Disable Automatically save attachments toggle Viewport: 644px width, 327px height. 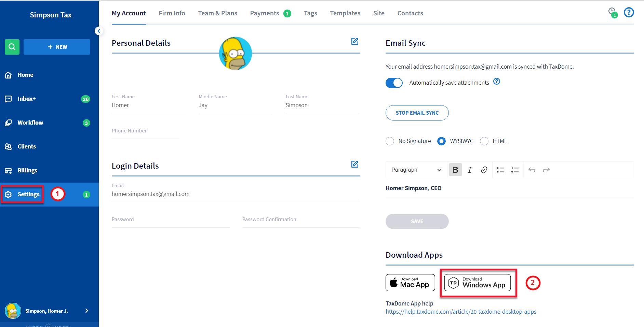click(x=394, y=83)
